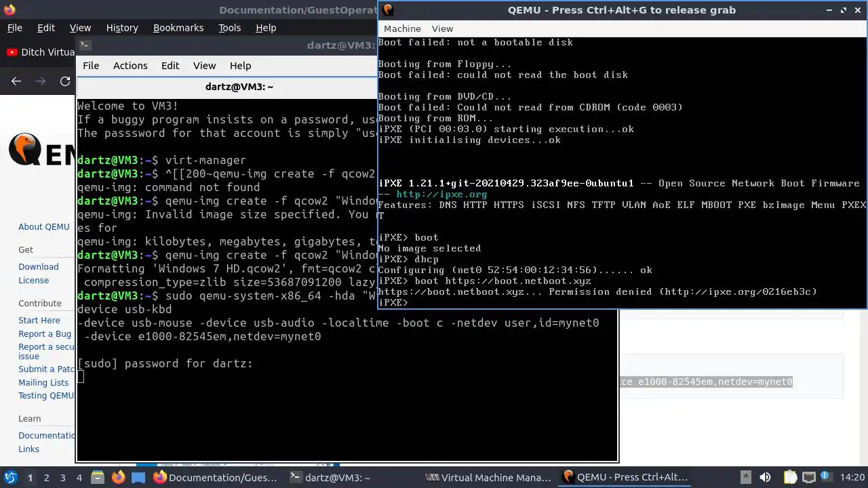The width and height of the screenshot is (868, 488).
Task: Open the terminal's File menu
Action: point(91,66)
